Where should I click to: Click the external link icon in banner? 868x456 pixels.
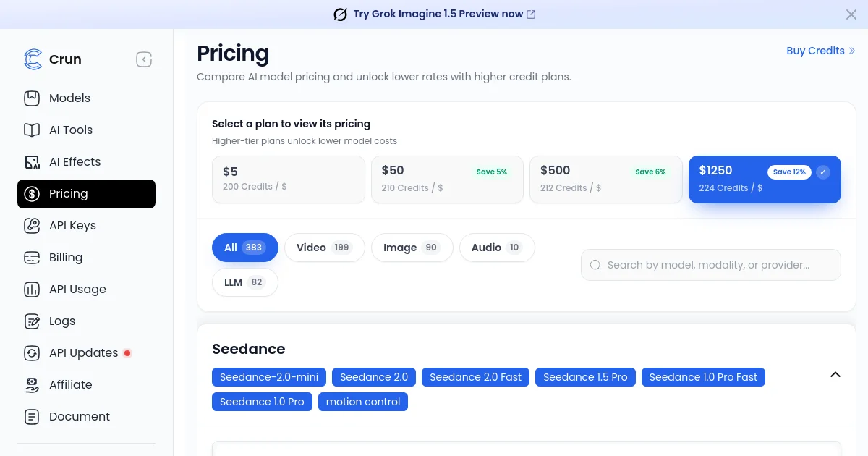[531, 14]
